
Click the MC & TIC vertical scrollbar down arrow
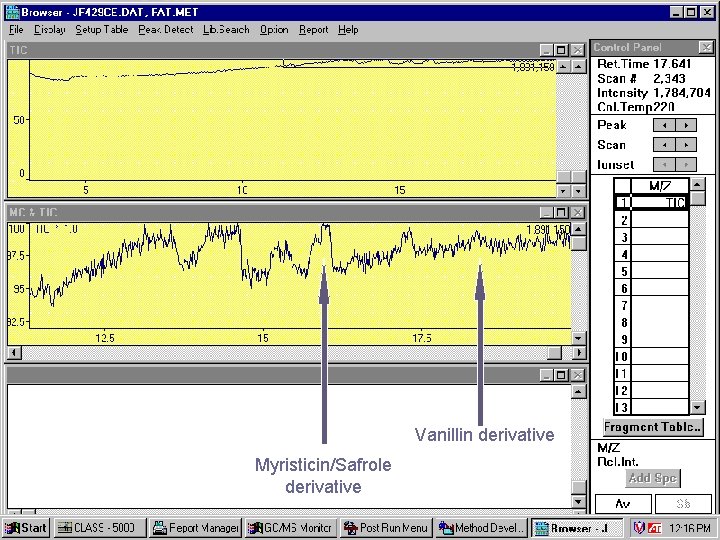(x=579, y=338)
